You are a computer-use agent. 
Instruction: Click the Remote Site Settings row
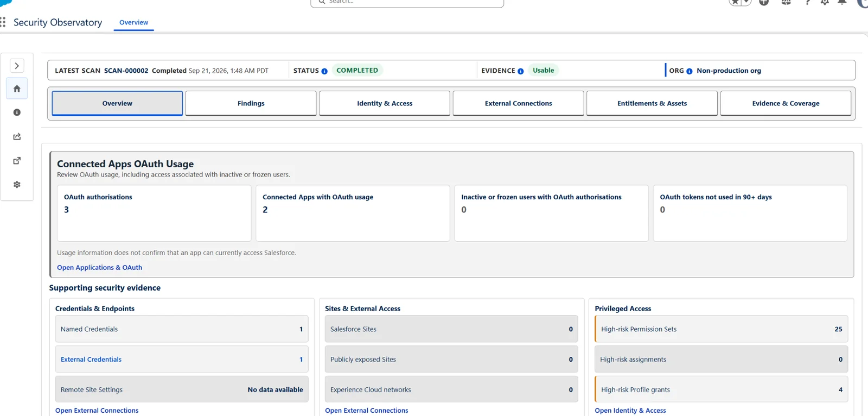[x=182, y=389]
